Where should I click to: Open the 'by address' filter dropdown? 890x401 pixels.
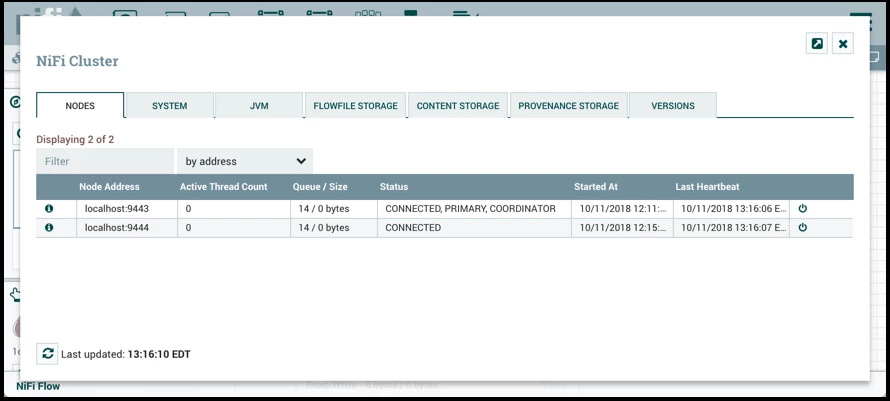(245, 161)
